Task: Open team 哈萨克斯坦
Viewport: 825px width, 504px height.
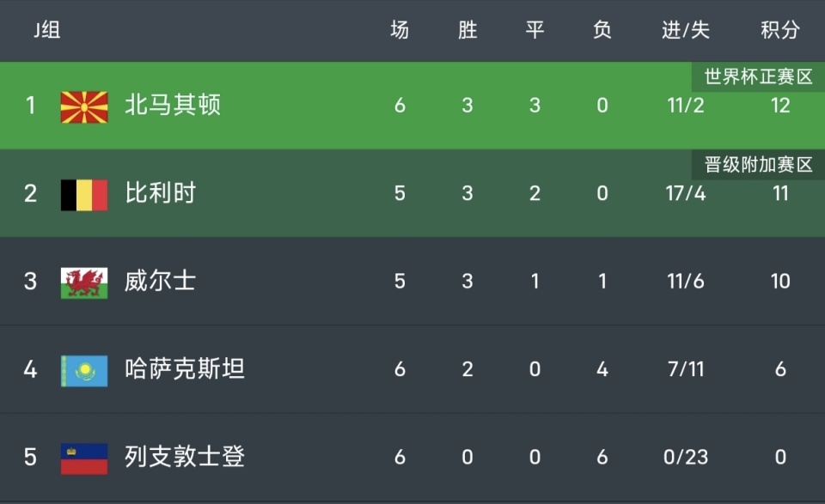Action: [x=185, y=369]
